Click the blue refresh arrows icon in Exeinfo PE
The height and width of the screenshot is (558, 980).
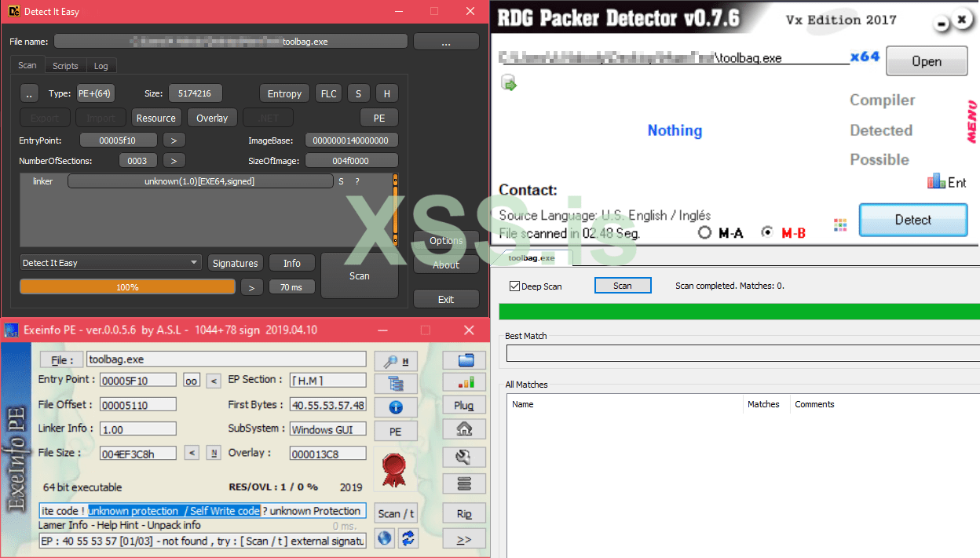tap(408, 538)
